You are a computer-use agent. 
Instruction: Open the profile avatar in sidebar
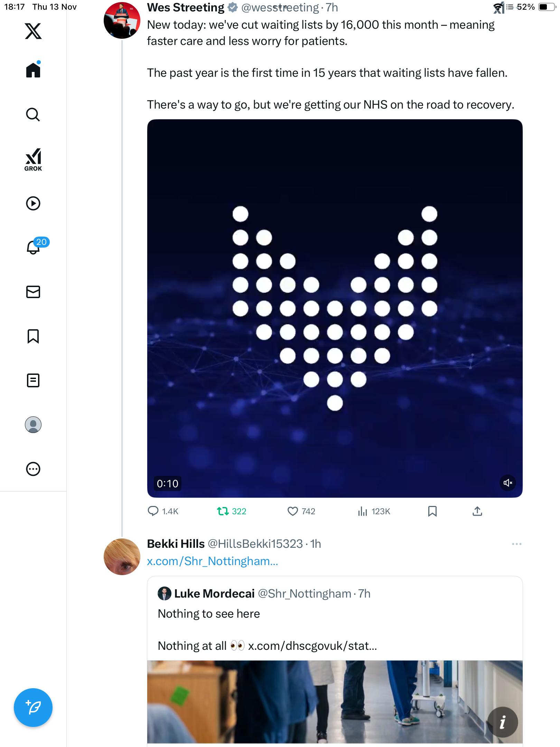(33, 425)
